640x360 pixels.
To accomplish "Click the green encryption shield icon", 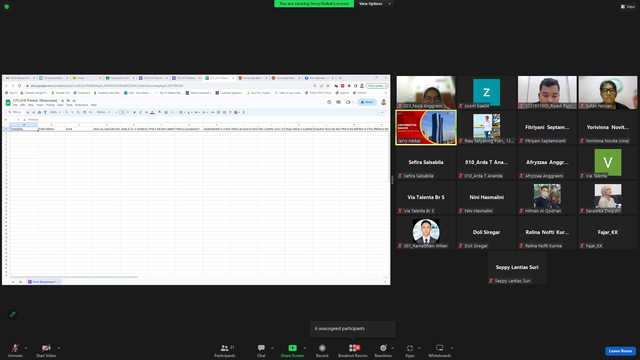I will 7,7.
